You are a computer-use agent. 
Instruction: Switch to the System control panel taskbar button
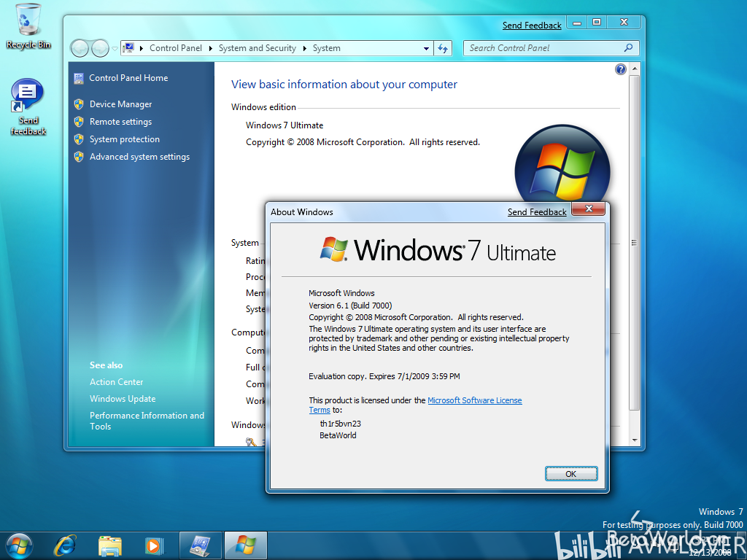coord(200,545)
